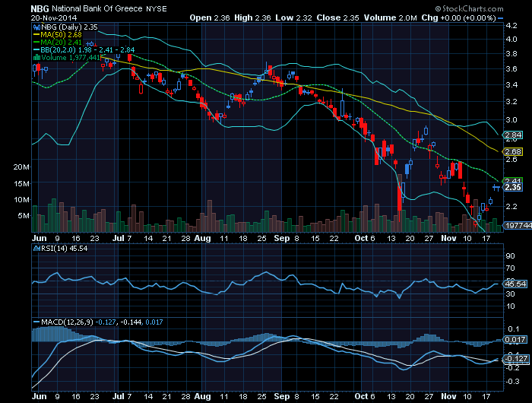The image size is (532, 403).
Task: Click the 70 level on RSI axis
Action: point(510,268)
